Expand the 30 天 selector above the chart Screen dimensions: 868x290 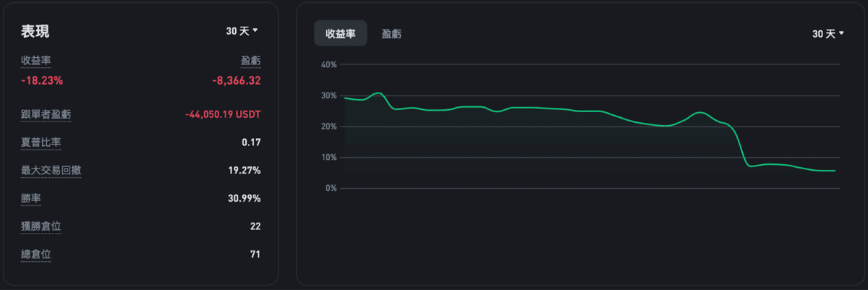[x=828, y=34]
